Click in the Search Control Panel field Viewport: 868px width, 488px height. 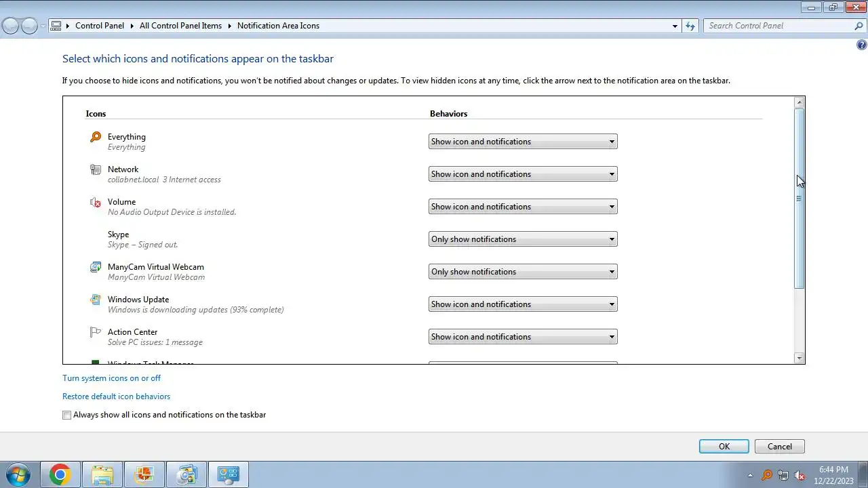click(778, 26)
